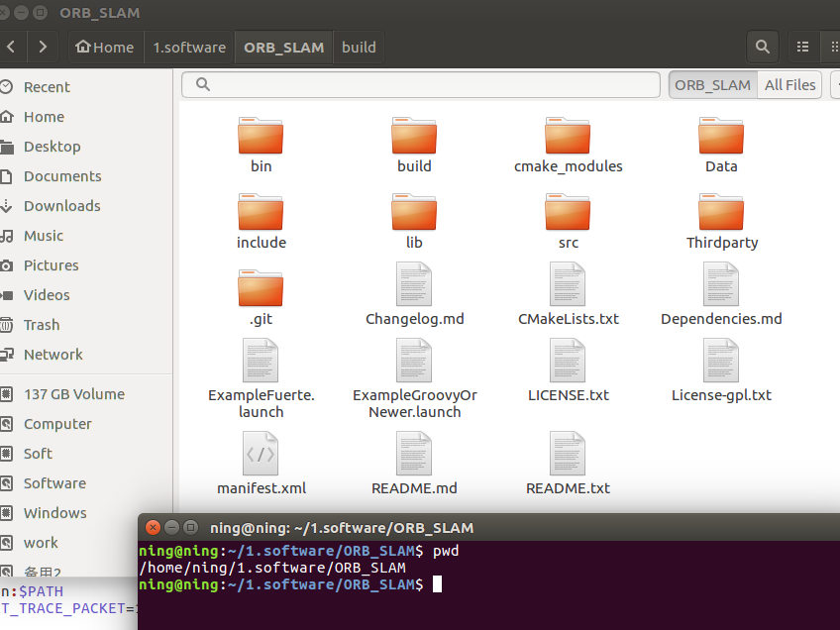Open the build breadcrumb segment
840x630 pixels.
359,47
